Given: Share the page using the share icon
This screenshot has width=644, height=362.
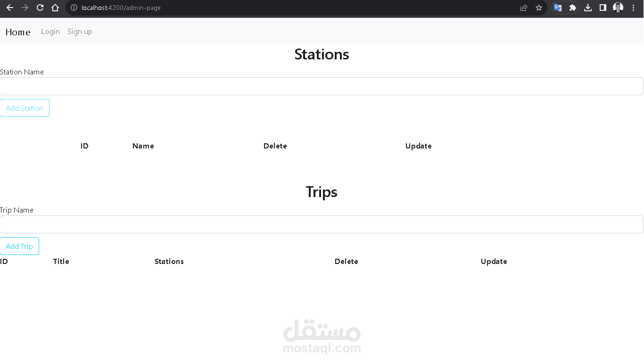Looking at the screenshot, I should [523, 8].
